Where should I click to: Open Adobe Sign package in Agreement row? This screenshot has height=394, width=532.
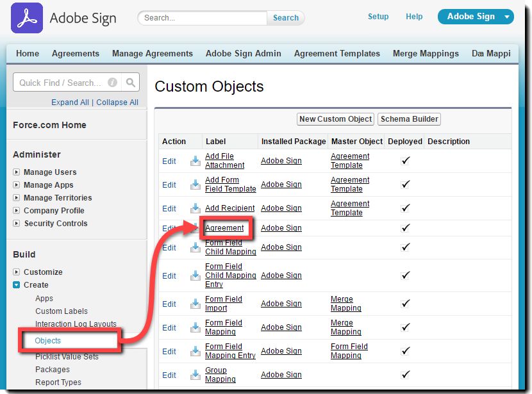coord(281,228)
